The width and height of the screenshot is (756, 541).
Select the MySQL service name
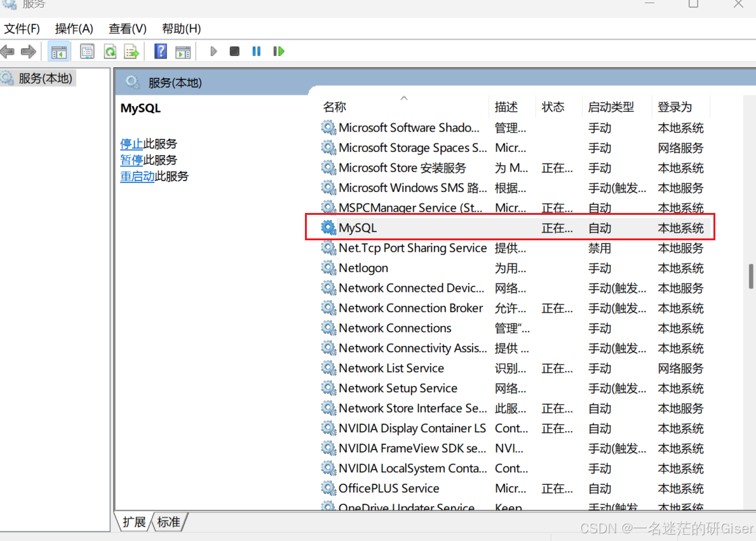tap(357, 228)
